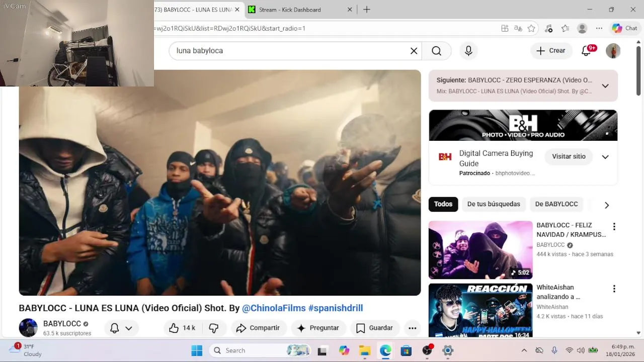Image resolution: width=644 pixels, height=362 pixels.
Task: Expand the Siguiente mix playlist panel
Action: pyautogui.click(x=605, y=86)
